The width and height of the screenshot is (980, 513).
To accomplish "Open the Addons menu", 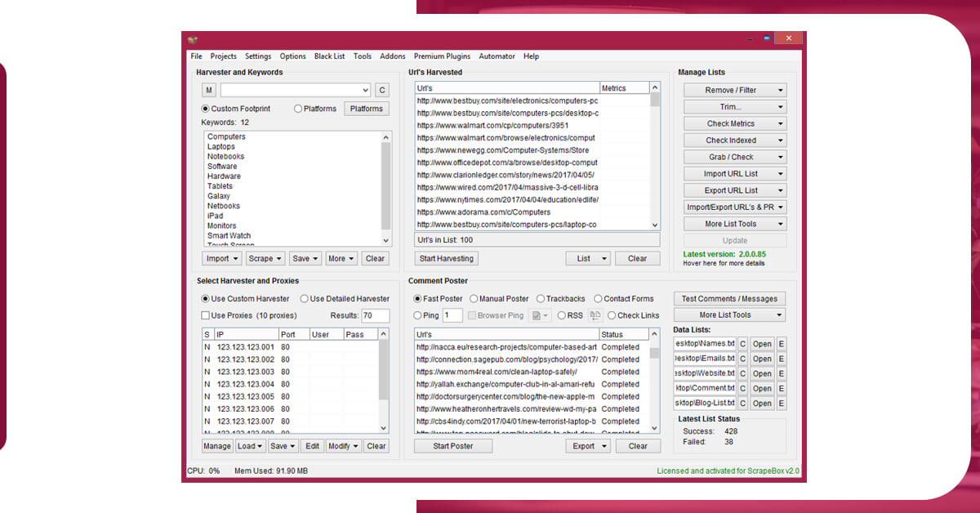I will (393, 56).
